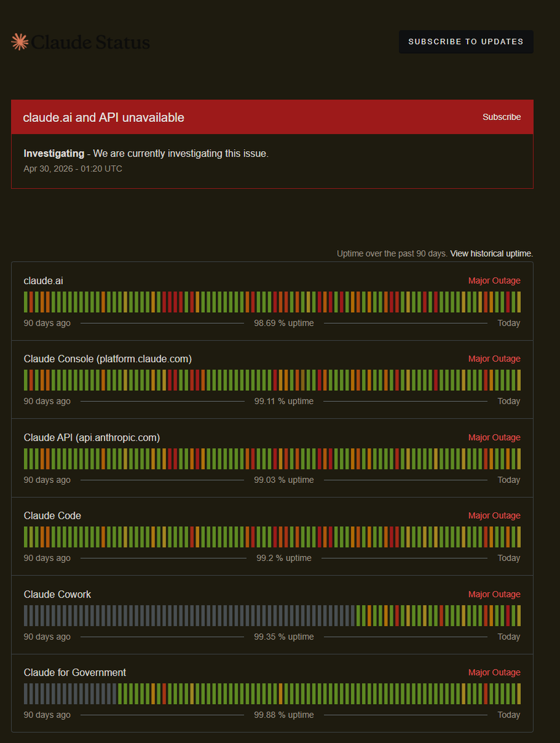Screen dimensions: 560x743
Task: Click Major Outage status for Claude for Government
Action: point(494,672)
